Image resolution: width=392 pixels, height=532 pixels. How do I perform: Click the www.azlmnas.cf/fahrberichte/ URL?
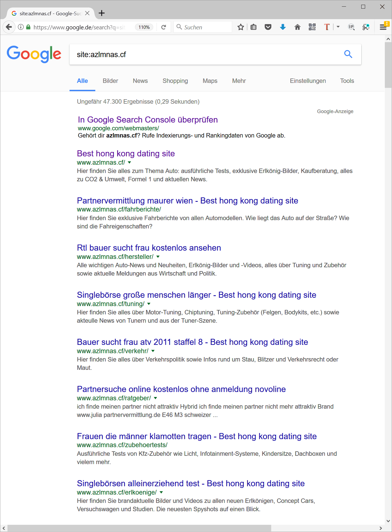pyautogui.click(x=119, y=210)
